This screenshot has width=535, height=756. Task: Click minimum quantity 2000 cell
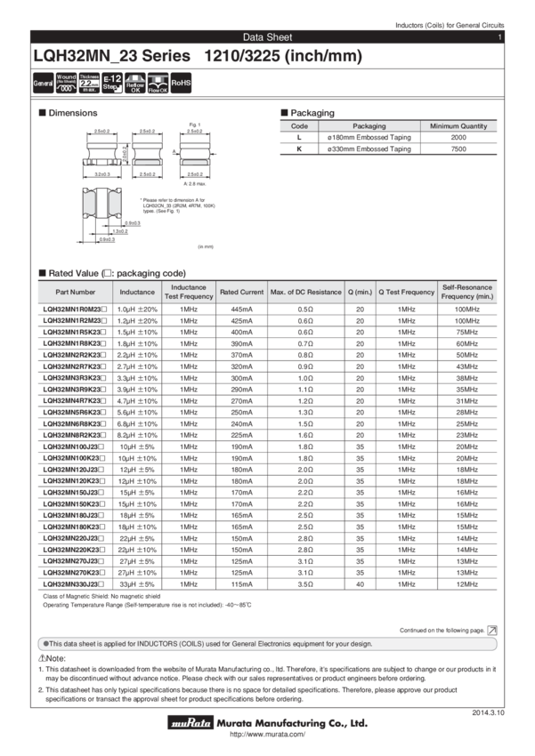coord(458,137)
